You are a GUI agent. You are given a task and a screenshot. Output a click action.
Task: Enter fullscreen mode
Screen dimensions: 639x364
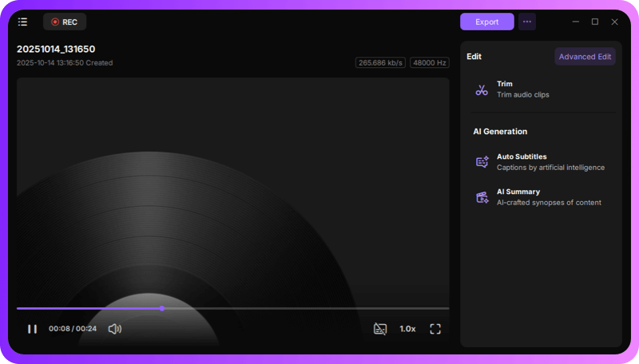[435, 329]
